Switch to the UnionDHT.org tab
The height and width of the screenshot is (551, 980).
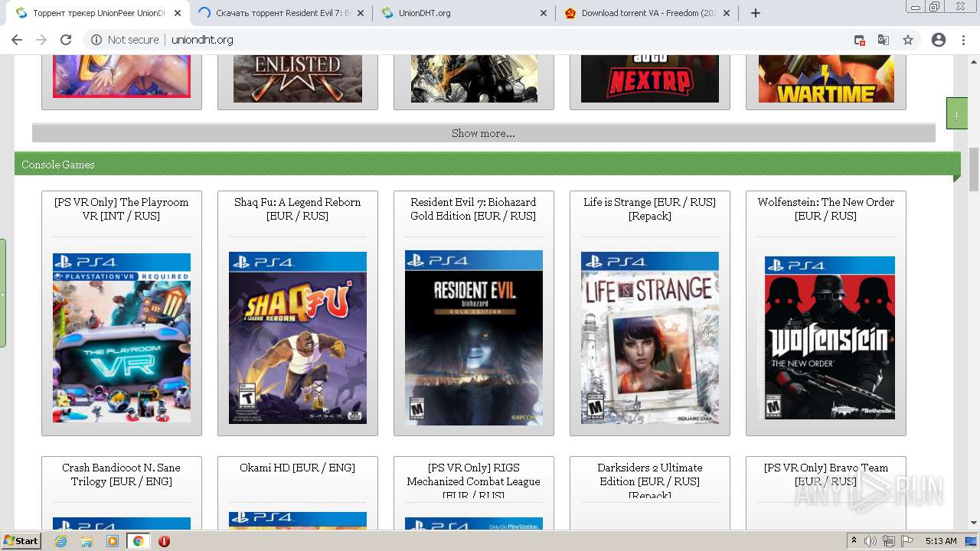point(463,13)
